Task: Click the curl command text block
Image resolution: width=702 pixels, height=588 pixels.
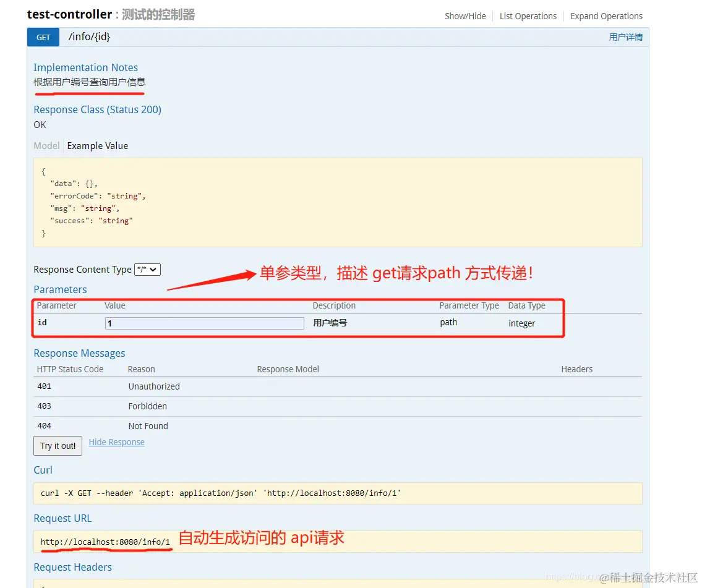Action: [x=338, y=493]
